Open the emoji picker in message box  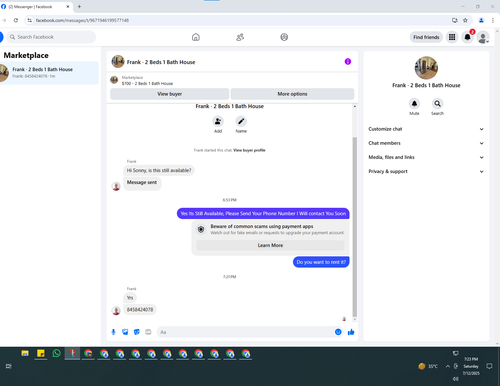tap(338, 332)
